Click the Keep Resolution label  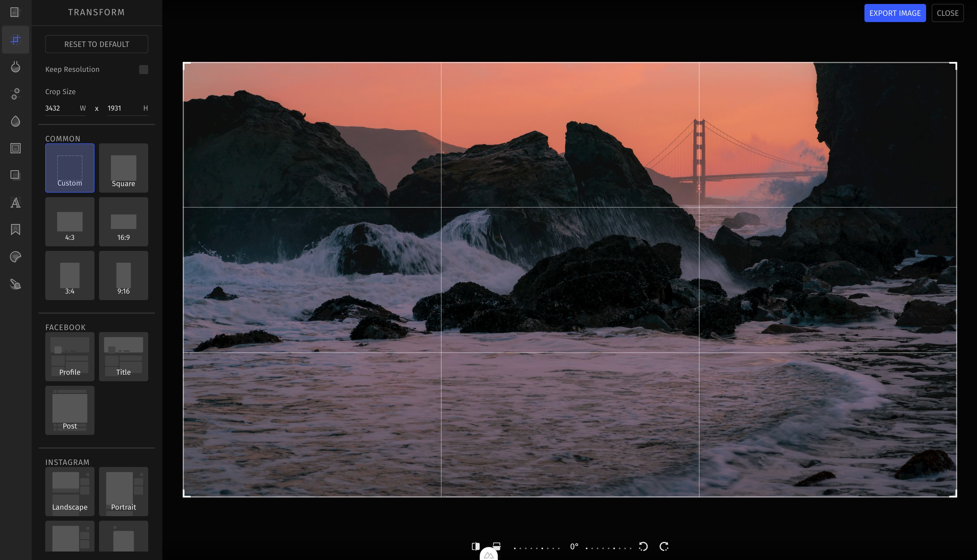pyautogui.click(x=72, y=69)
